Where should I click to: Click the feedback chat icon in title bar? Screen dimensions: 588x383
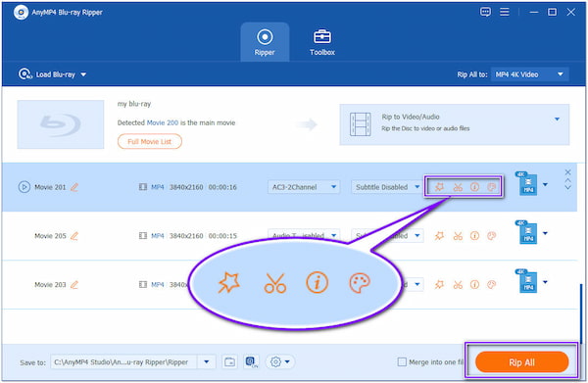coord(485,12)
